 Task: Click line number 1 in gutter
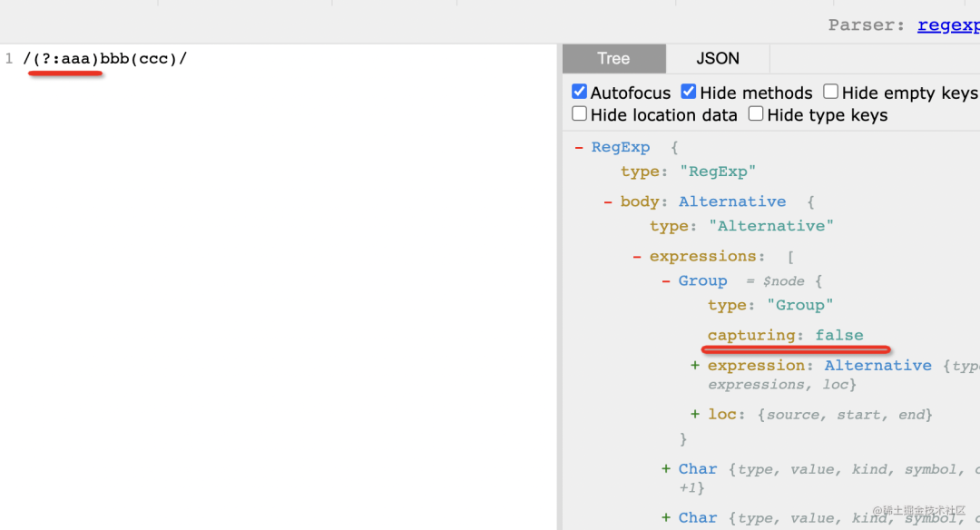[x=9, y=59]
